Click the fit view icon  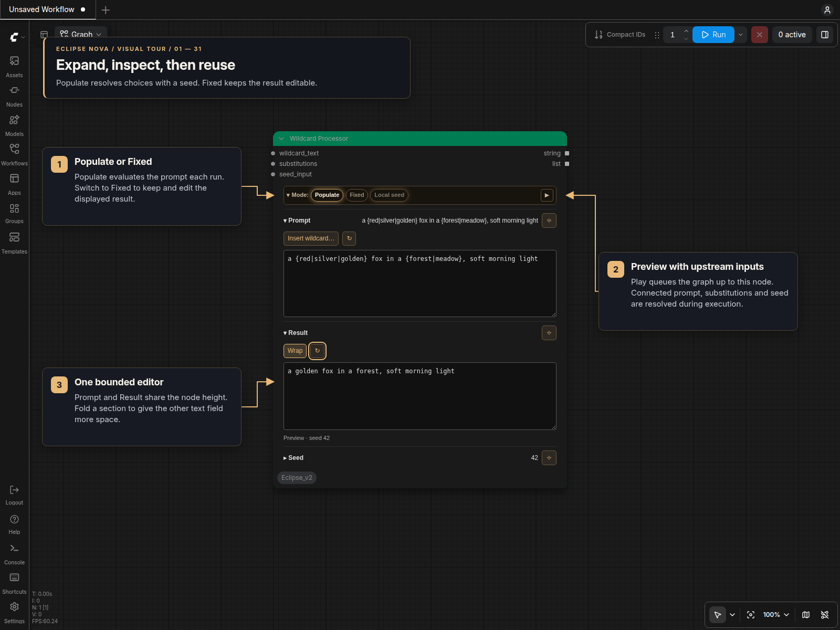(751, 615)
